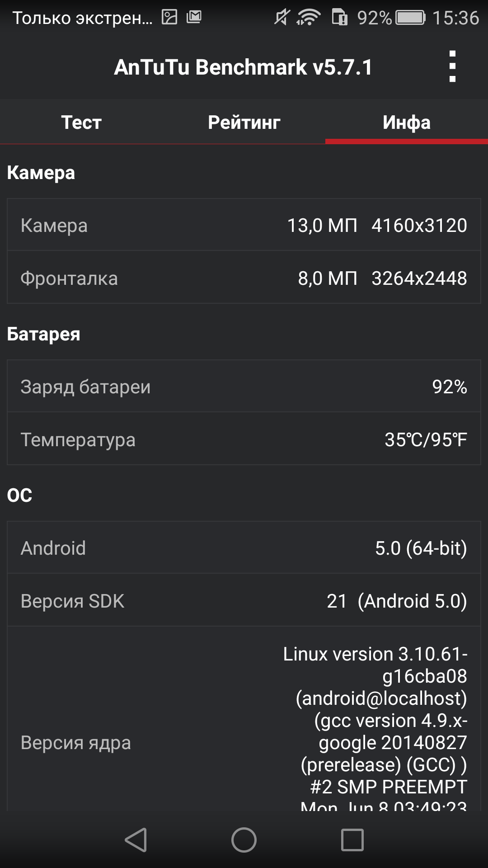Tap the muted sound status icon
This screenshot has height=868, width=488.
pyautogui.click(x=282, y=18)
